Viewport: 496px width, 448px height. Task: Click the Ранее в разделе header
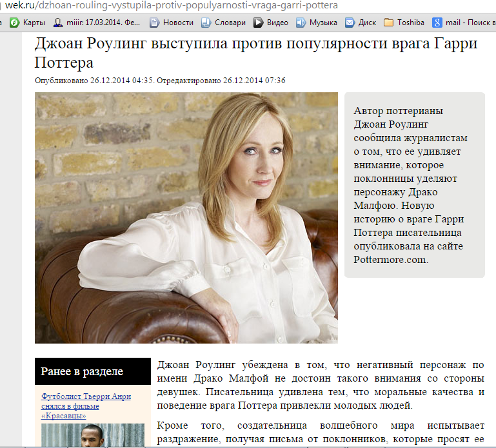(x=93, y=371)
